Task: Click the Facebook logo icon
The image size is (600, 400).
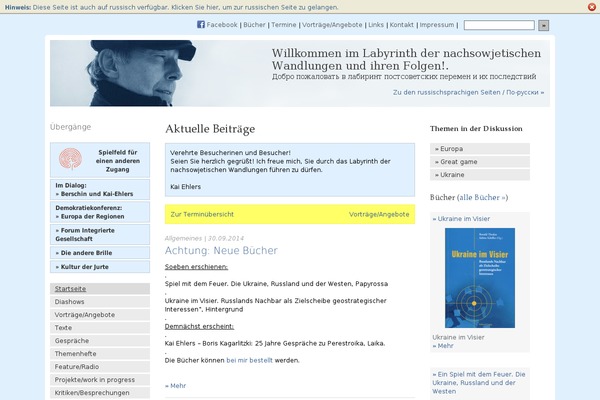Action: click(x=201, y=24)
